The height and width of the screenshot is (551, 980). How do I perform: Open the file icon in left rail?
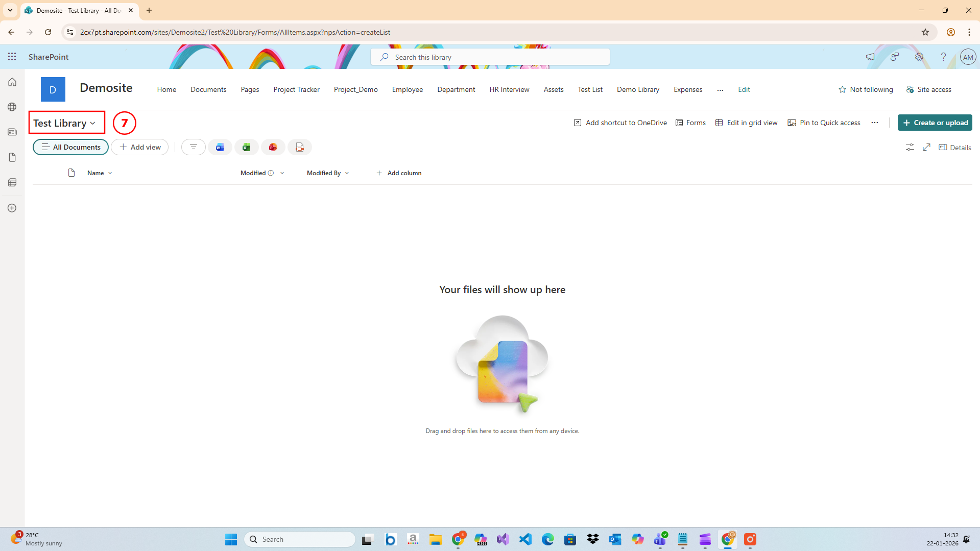tap(12, 157)
